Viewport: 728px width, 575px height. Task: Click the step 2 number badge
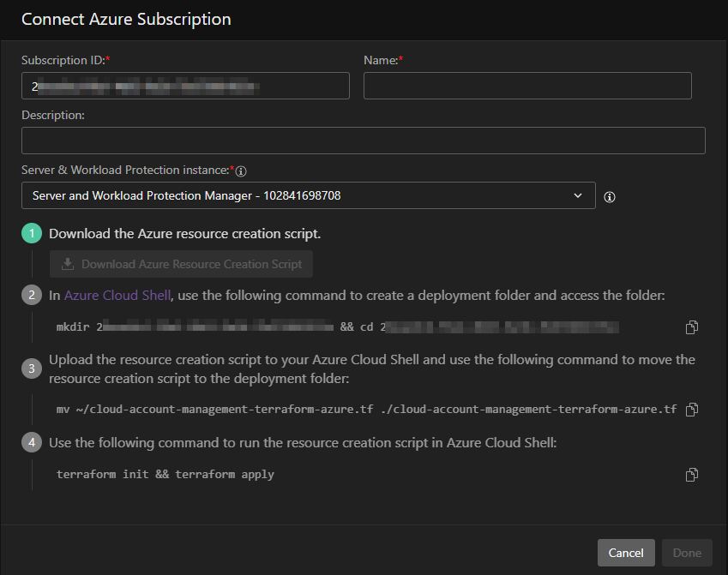[31, 296]
